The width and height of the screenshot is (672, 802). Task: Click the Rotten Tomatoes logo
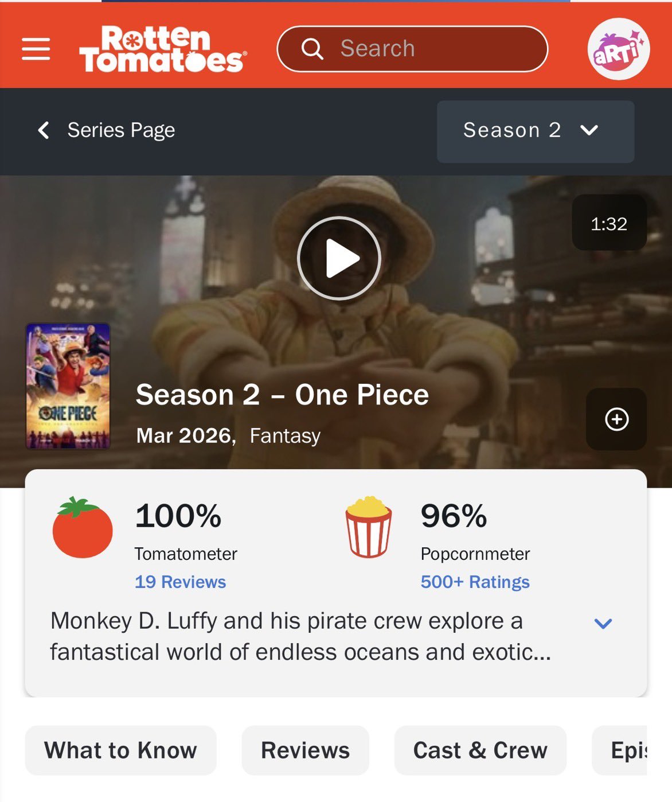[x=163, y=49]
